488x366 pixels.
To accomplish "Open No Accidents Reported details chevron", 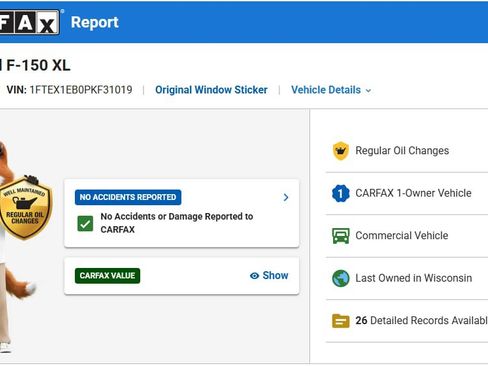I will [x=286, y=197].
